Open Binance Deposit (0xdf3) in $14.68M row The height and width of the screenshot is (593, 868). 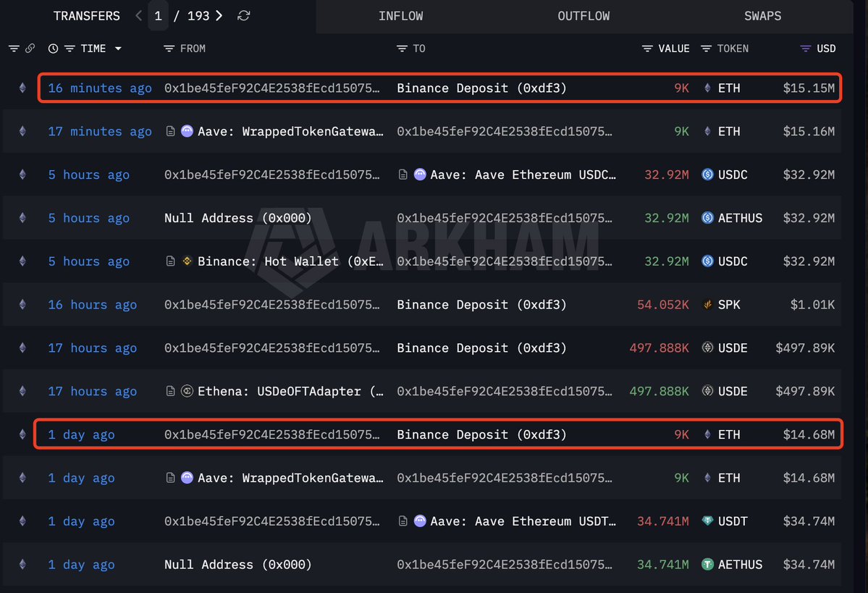coord(481,434)
